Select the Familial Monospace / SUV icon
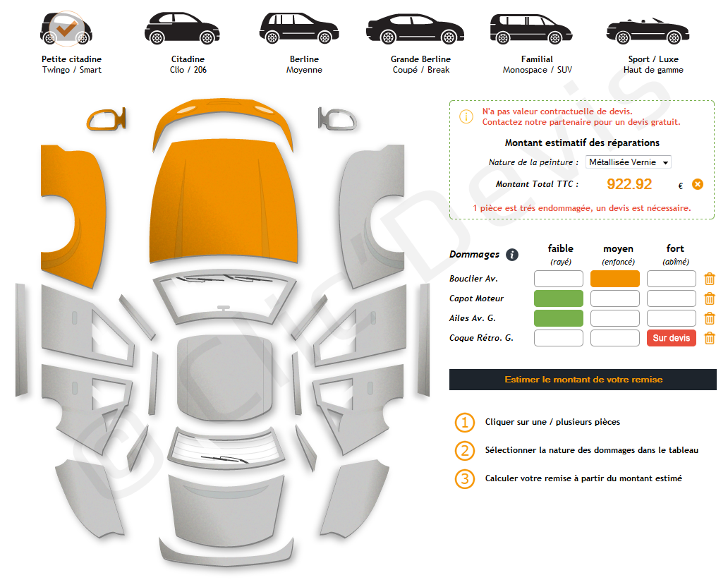The height and width of the screenshot is (580, 728). tap(531, 29)
